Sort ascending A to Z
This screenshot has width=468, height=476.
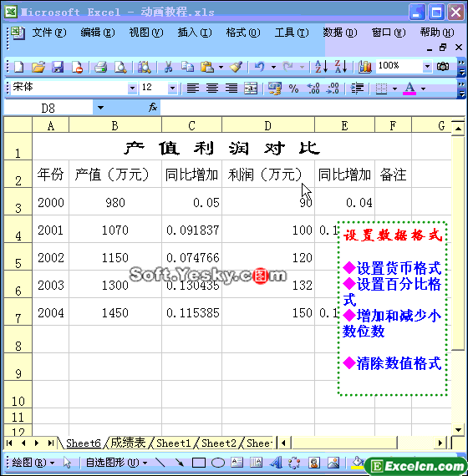[x=321, y=67]
